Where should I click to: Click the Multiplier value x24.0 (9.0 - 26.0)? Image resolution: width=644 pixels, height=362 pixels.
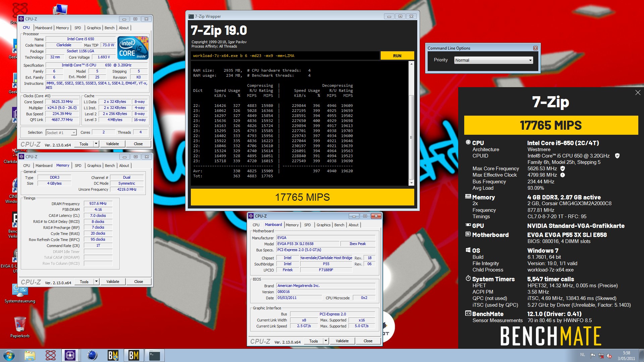(62, 108)
